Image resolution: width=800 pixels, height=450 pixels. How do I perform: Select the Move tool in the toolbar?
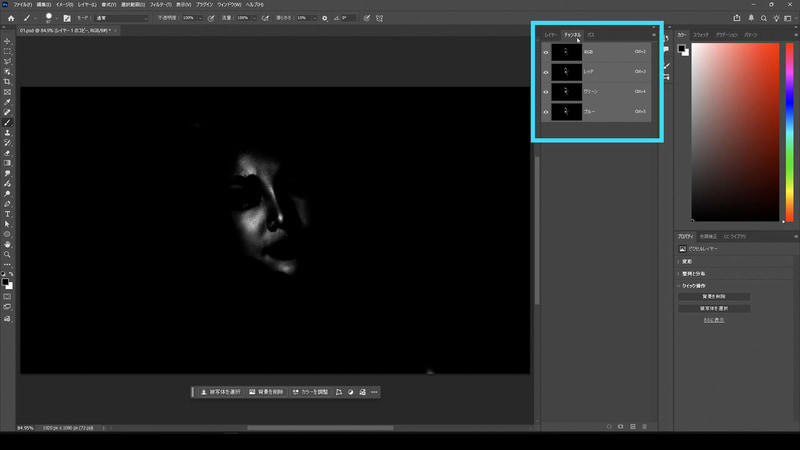coord(7,41)
